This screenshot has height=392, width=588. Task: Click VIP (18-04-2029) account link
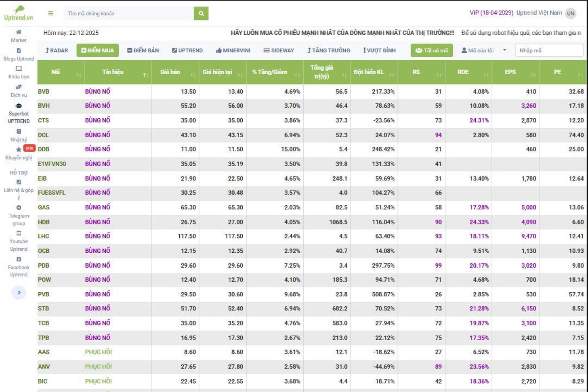pos(491,13)
